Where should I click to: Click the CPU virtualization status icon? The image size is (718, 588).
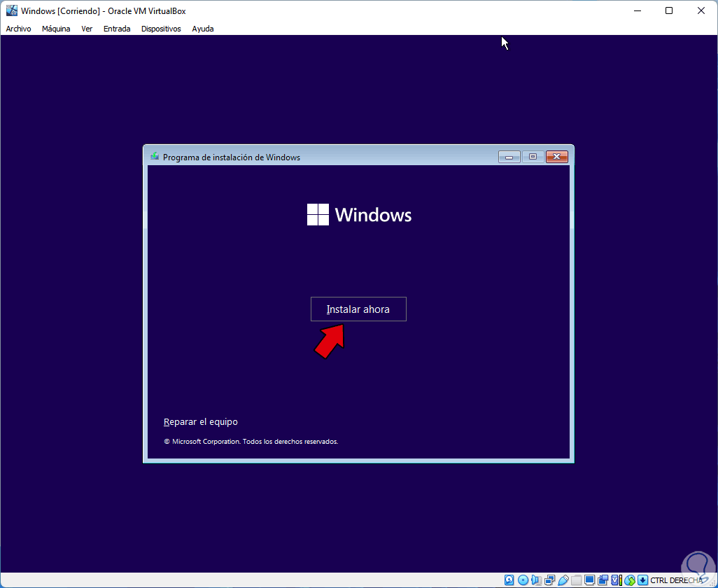pos(617,580)
